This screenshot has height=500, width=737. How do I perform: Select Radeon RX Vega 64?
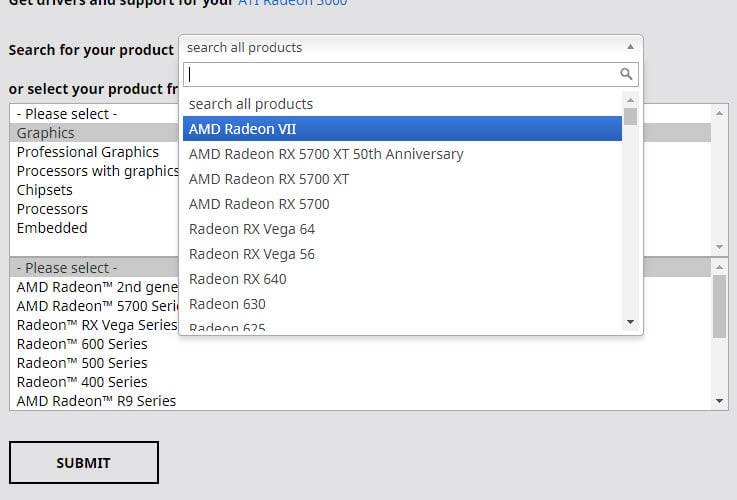pos(402,229)
